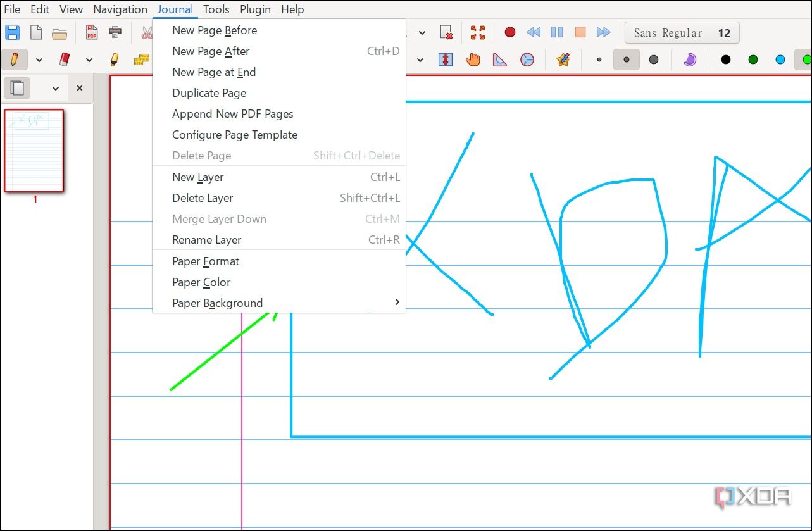The width and height of the screenshot is (812, 531).
Task: Choose Delete Layer in the menu
Action: tap(279, 198)
